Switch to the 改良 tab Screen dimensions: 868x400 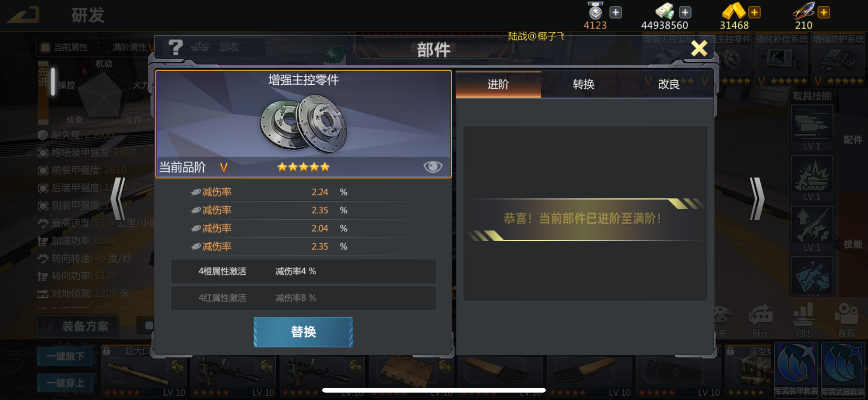point(669,84)
